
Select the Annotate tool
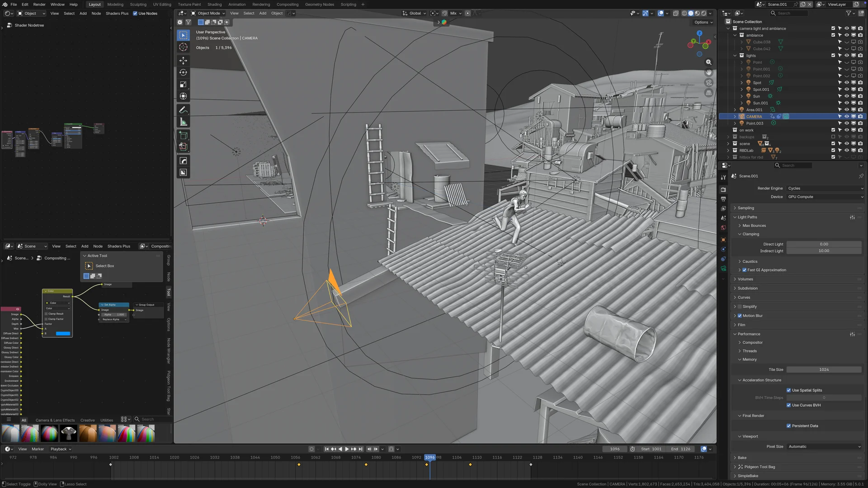pyautogui.click(x=183, y=110)
